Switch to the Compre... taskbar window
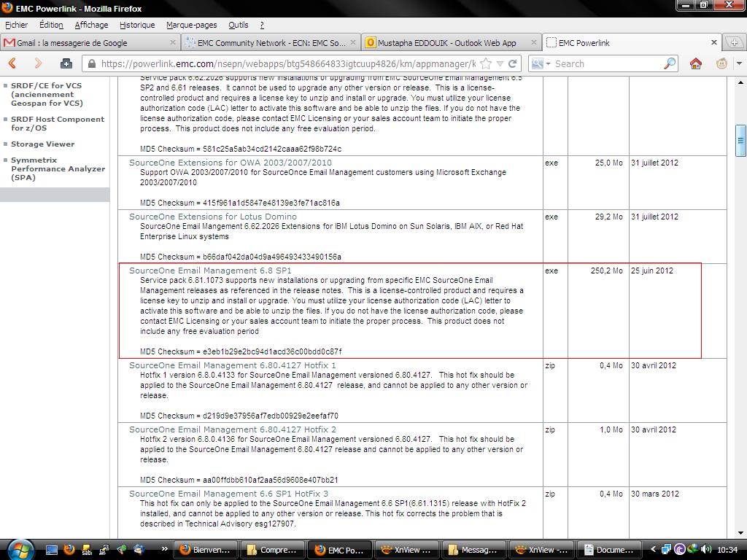 pyautogui.click(x=274, y=550)
